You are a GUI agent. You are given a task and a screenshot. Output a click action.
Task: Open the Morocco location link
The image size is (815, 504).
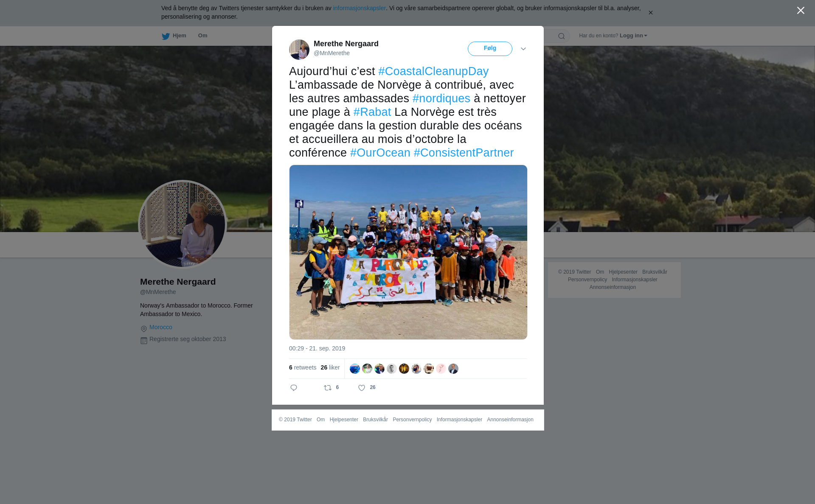(x=161, y=327)
